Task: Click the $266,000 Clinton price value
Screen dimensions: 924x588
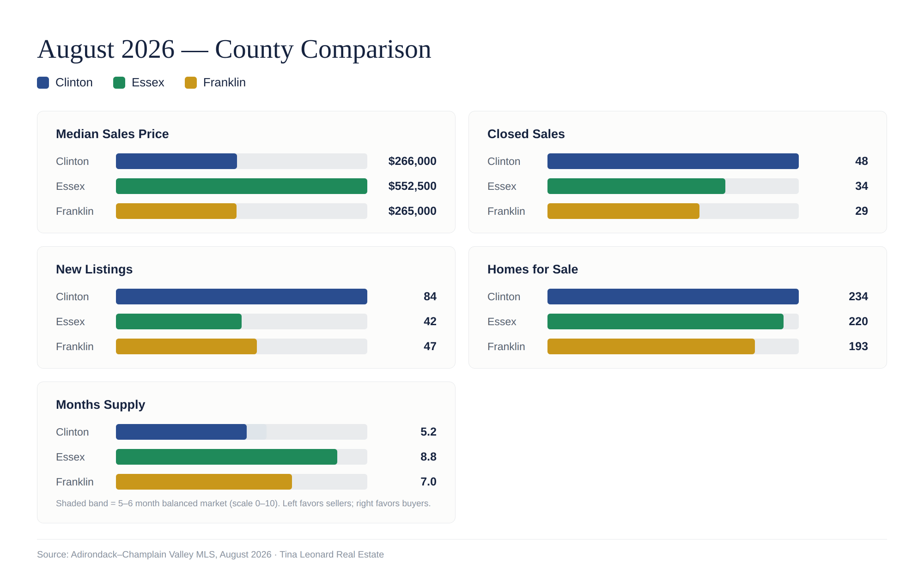Action: click(412, 161)
